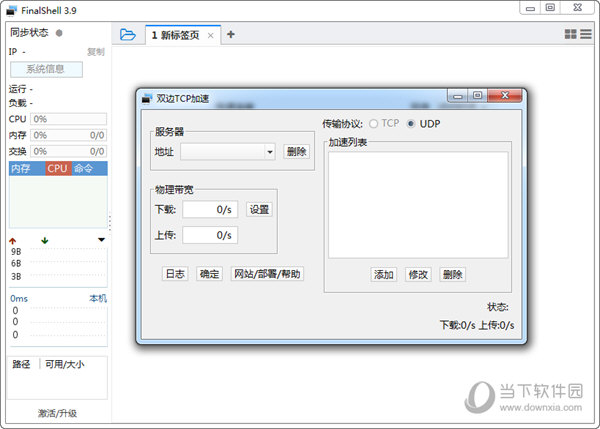Select the TCP protocol radio button
This screenshot has height=429, width=600.
tap(374, 124)
